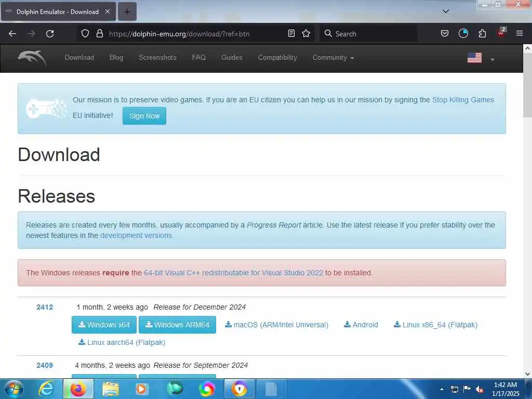This screenshot has width=532, height=399.
Task: Open the colorful ring app taskbar icon
Action: tap(207, 389)
